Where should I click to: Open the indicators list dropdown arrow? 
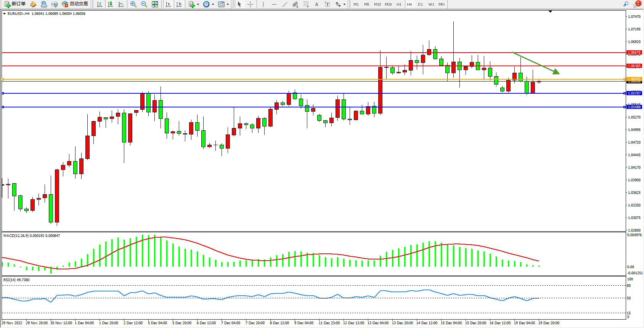[198, 5]
